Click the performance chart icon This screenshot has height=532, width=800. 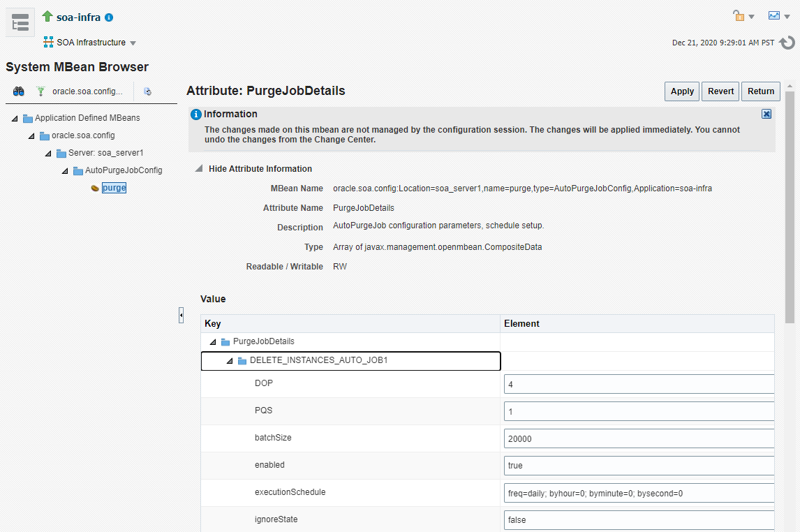pos(774,16)
